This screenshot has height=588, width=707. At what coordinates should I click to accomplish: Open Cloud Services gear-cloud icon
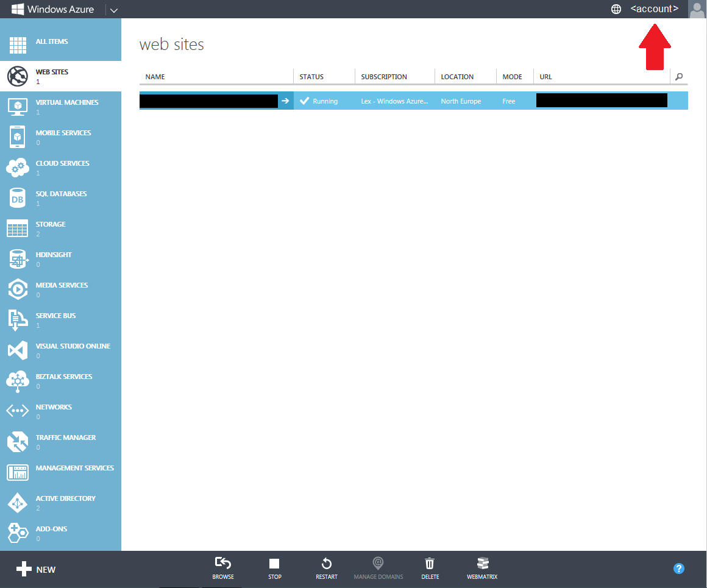[18, 168]
